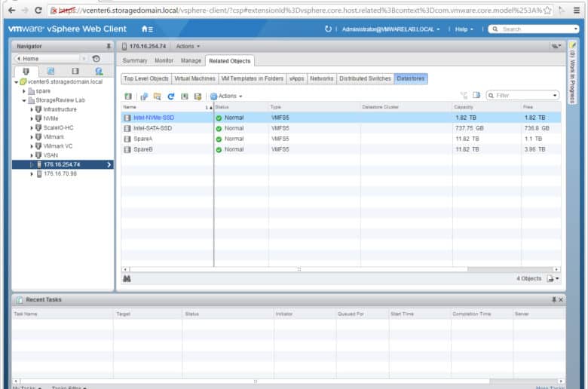
Task: Switch to Top Level Objects sub-tab
Action: 146,78
